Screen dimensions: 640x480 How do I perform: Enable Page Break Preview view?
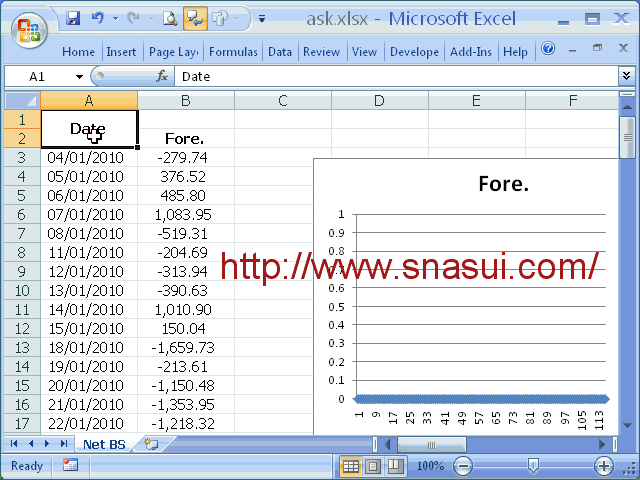[x=393, y=466]
